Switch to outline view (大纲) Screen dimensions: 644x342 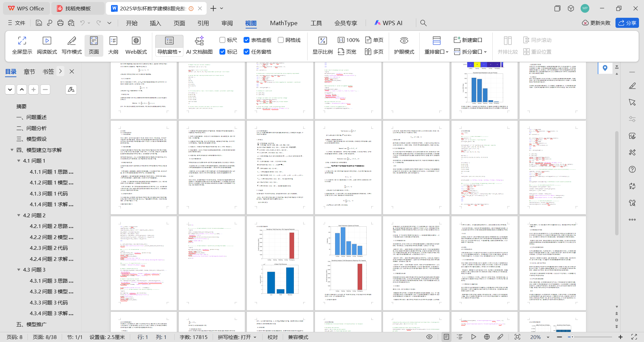click(x=113, y=45)
